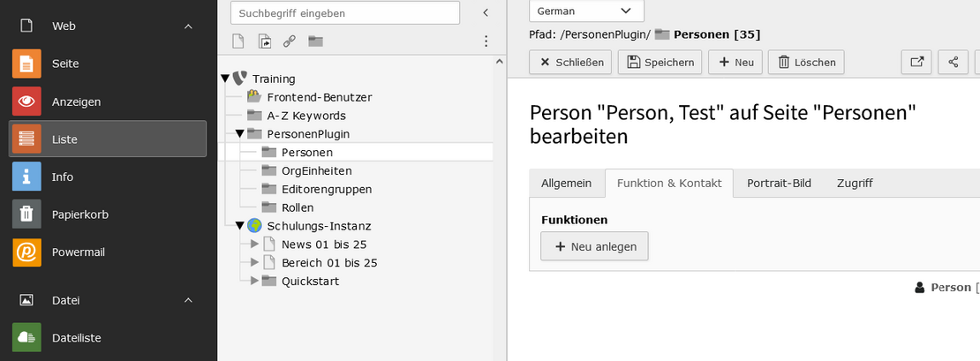The width and height of the screenshot is (980, 361).
Task: Collapse the PersonenPlugin tree node
Action: coord(239,134)
